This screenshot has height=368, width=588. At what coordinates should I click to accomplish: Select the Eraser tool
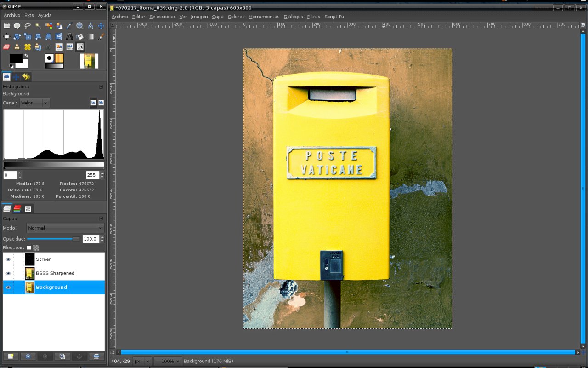pyautogui.click(x=7, y=47)
